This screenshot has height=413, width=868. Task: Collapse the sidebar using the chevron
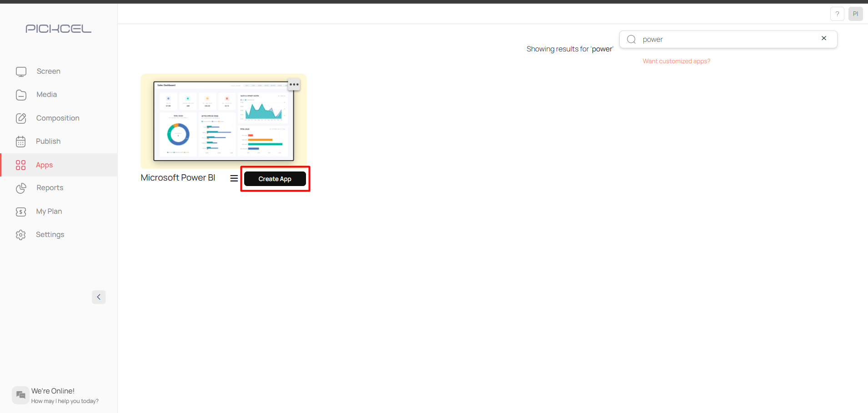99,297
